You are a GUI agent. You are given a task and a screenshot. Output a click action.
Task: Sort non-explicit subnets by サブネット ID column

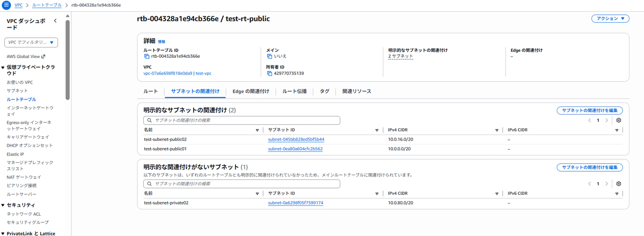click(377, 194)
